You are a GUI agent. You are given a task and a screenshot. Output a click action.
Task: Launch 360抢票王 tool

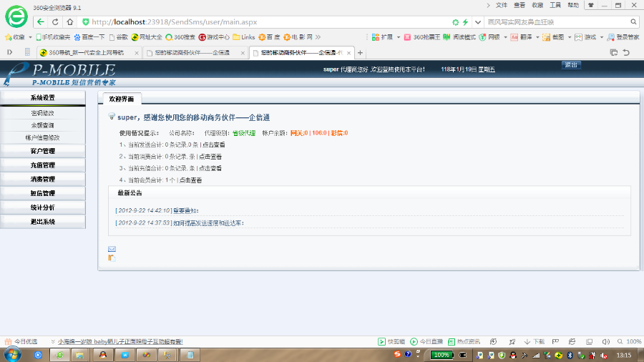[x=421, y=37]
